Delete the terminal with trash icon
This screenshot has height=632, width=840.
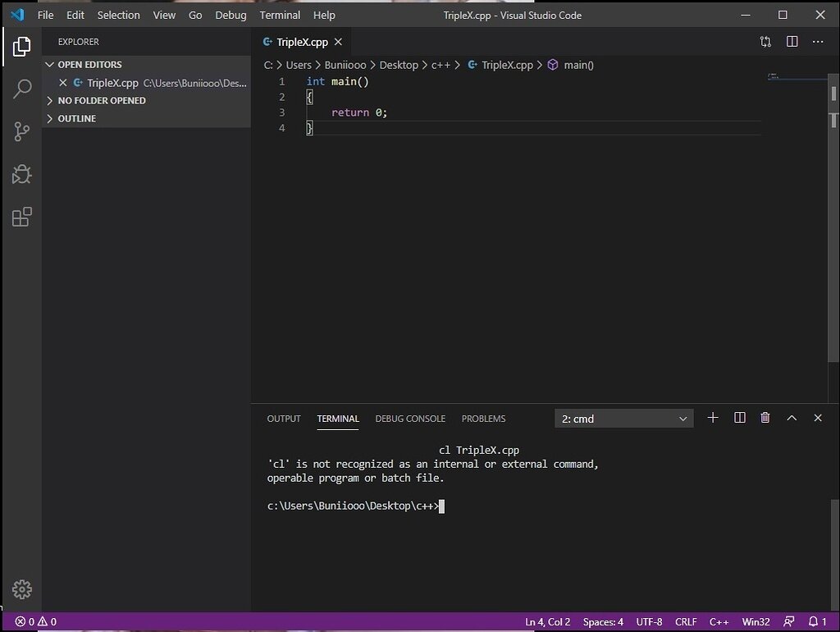[765, 418]
